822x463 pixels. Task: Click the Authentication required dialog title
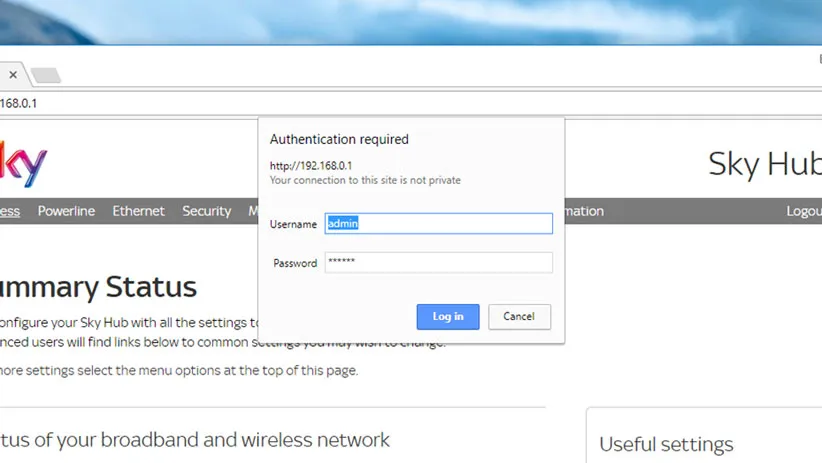pyautogui.click(x=339, y=140)
